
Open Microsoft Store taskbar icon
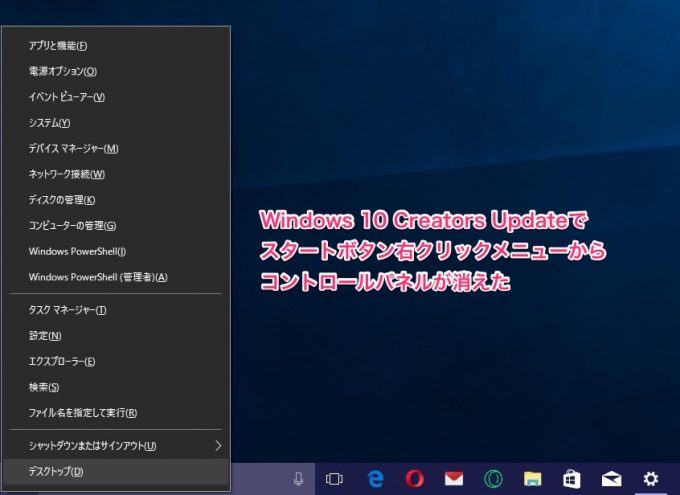coord(572,479)
